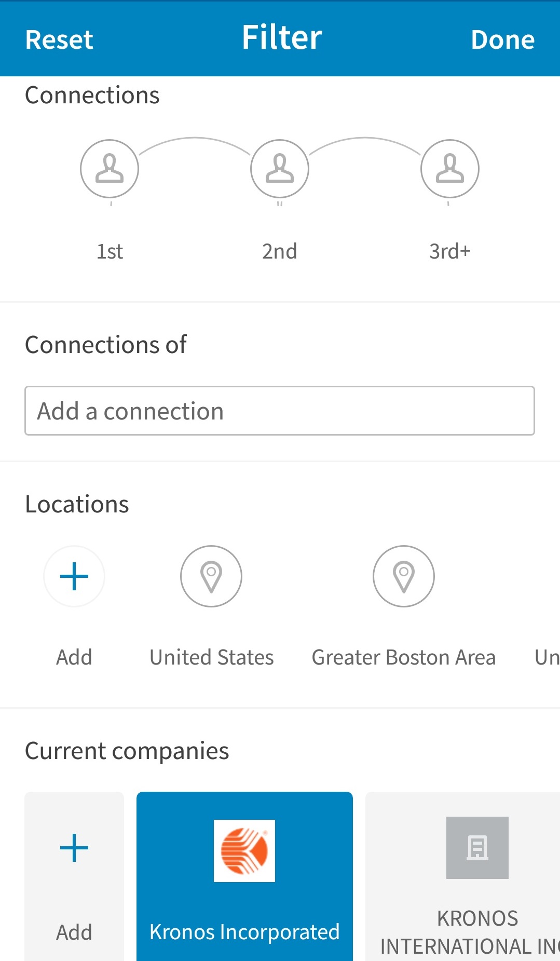
Task: Focus the Add a connection field
Action: click(x=280, y=411)
